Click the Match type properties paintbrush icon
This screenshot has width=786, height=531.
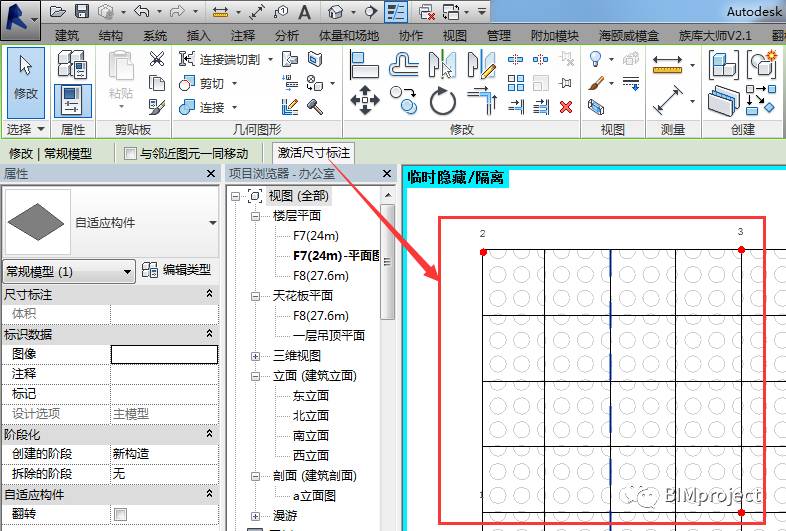pos(157,106)
